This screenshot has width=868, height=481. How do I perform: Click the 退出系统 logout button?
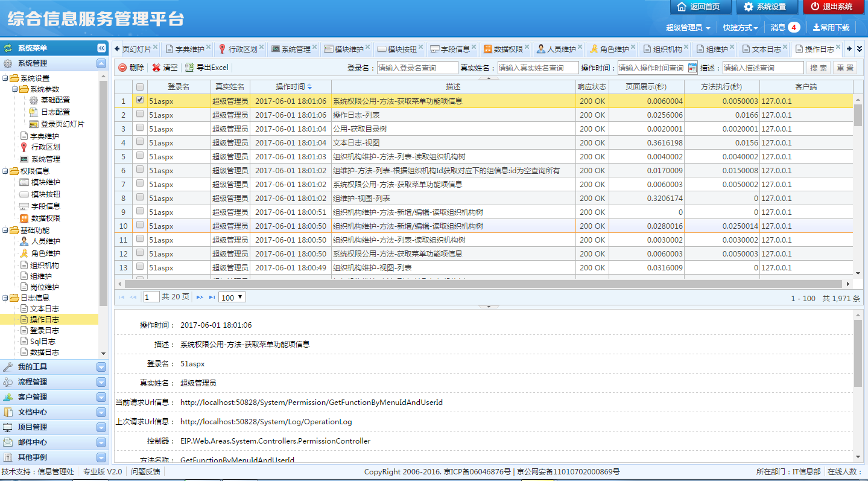[x=833, y=7]
